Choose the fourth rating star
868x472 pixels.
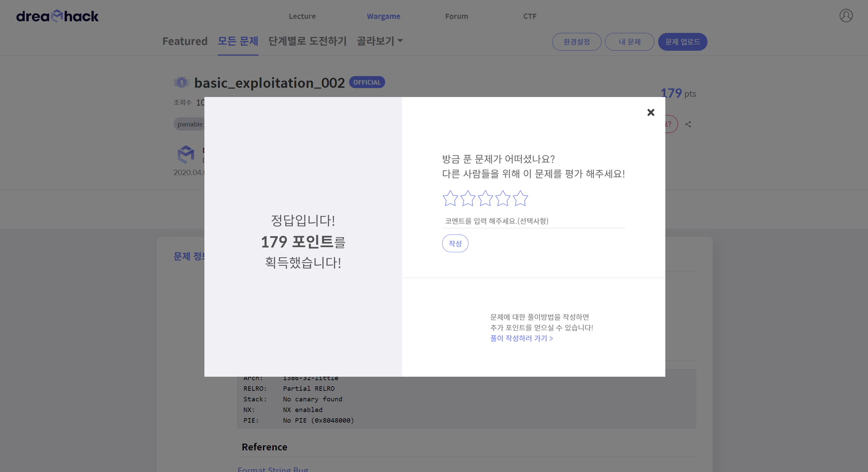503,198
